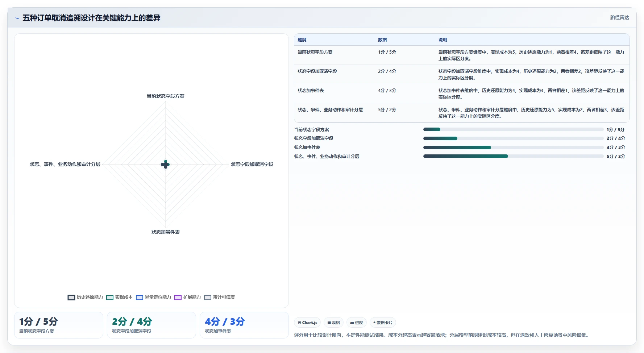Viewport: 644px width, 353px height.
Task: Click progress value 5分 / 2分 beside bar
Action: tap(616, 157)
